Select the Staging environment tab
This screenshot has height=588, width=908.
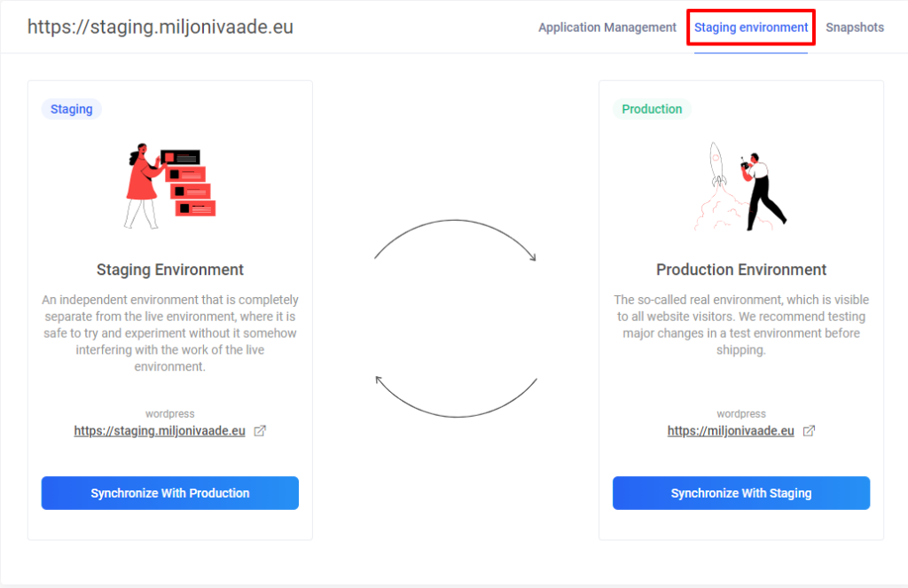click(751, 27)
